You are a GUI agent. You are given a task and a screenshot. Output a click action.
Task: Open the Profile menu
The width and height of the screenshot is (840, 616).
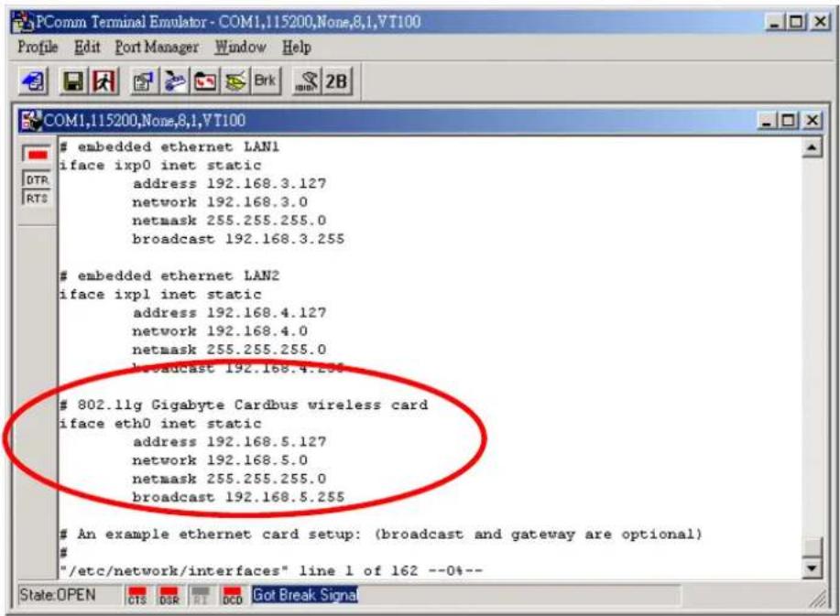coord(38,47)
